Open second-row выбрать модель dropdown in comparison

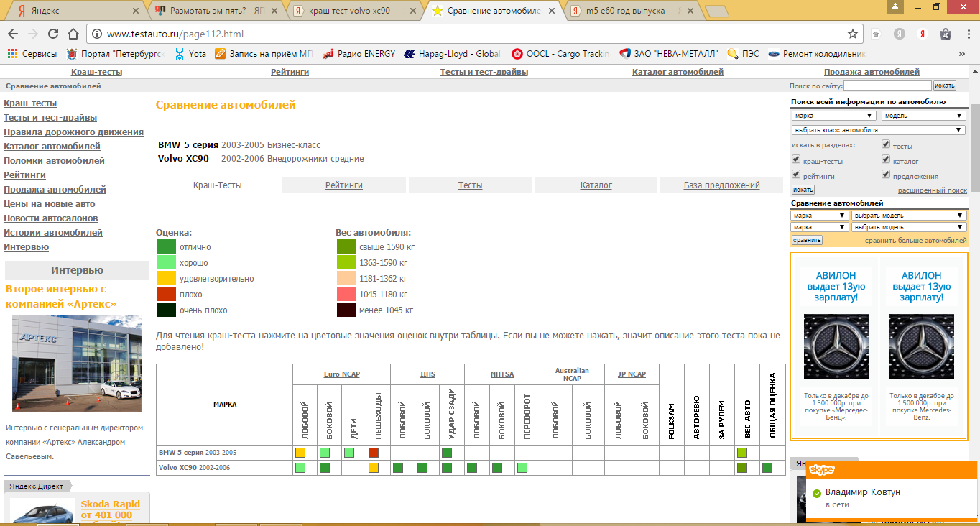tap(909, 227)
